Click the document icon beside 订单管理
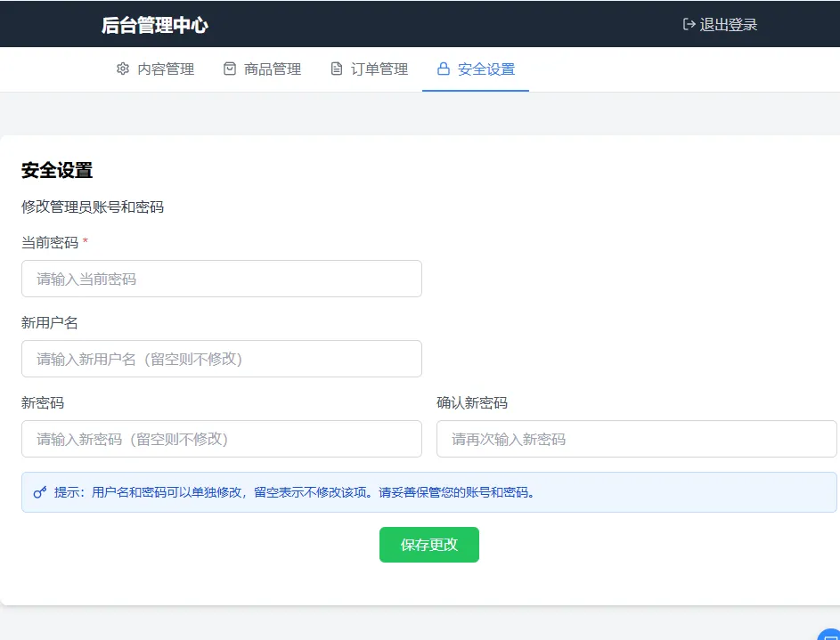This screenshot has height=640, width=840. (336, 68)
